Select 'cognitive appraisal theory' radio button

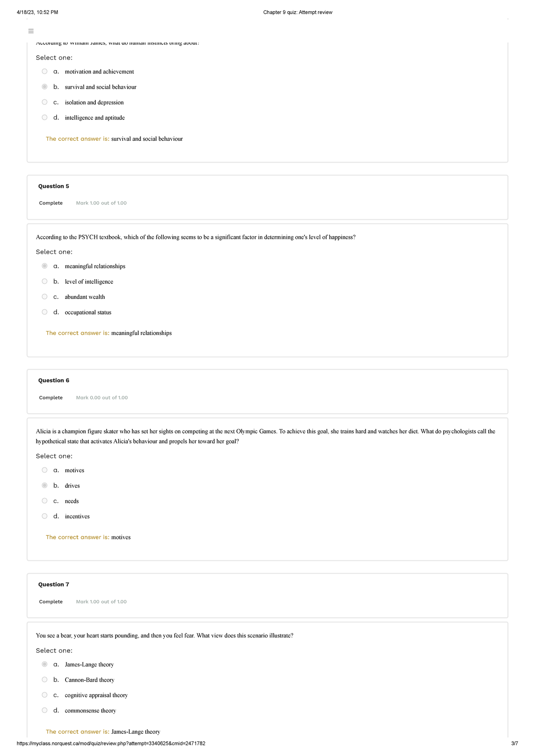click(x=45, y=695)
